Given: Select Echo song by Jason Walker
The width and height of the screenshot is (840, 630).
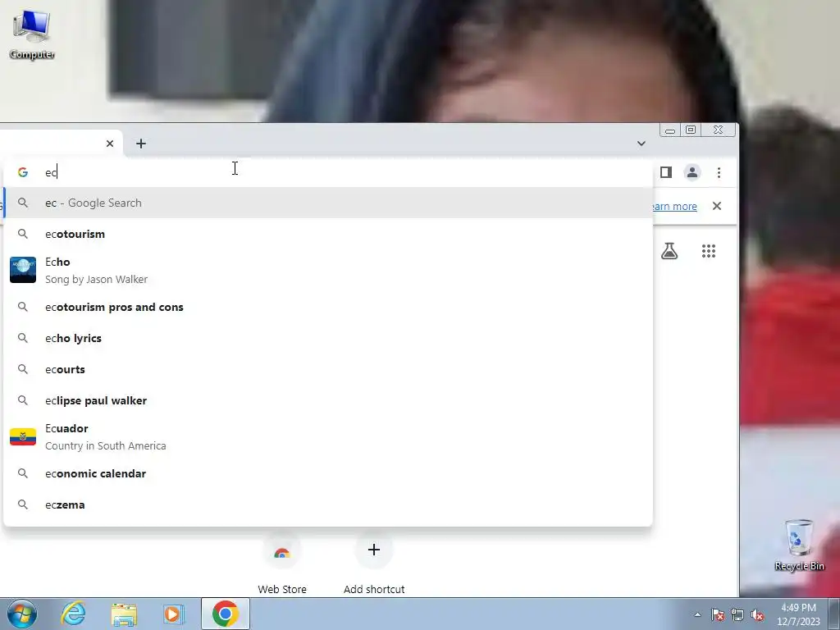Looking at the screenshot, I should point(328,270).
